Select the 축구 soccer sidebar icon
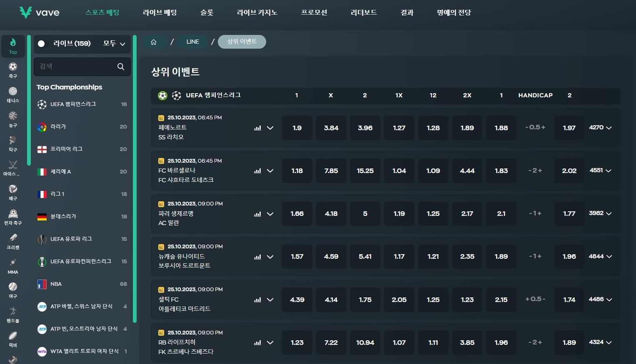Viewport: 636px width, 364px height. click(x=13, y=67)
